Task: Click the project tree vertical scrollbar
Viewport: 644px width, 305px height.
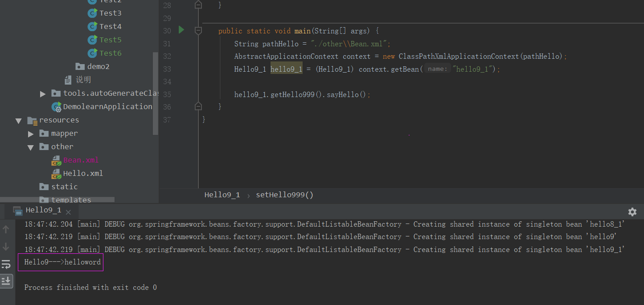Action: pos(156,94)
